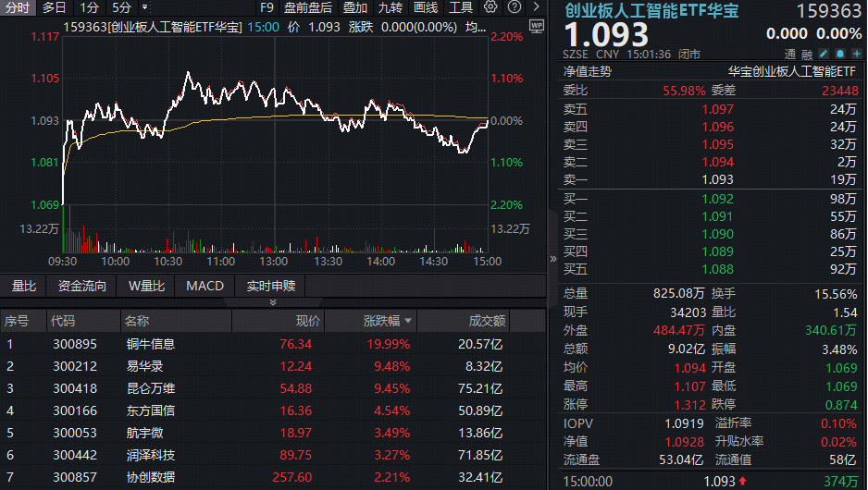Click the 融 margin marker icon
The width and height of the screenshot is (868, 490).
805,55
